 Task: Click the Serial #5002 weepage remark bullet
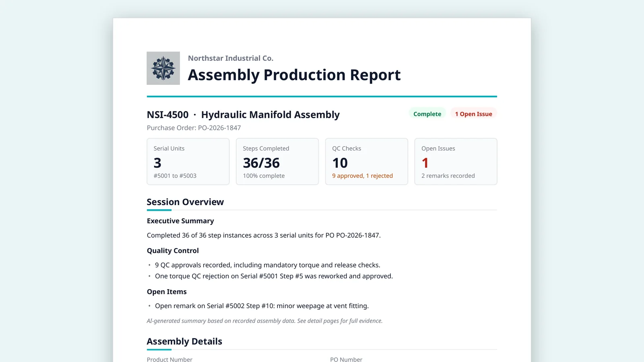pos(262,306)
